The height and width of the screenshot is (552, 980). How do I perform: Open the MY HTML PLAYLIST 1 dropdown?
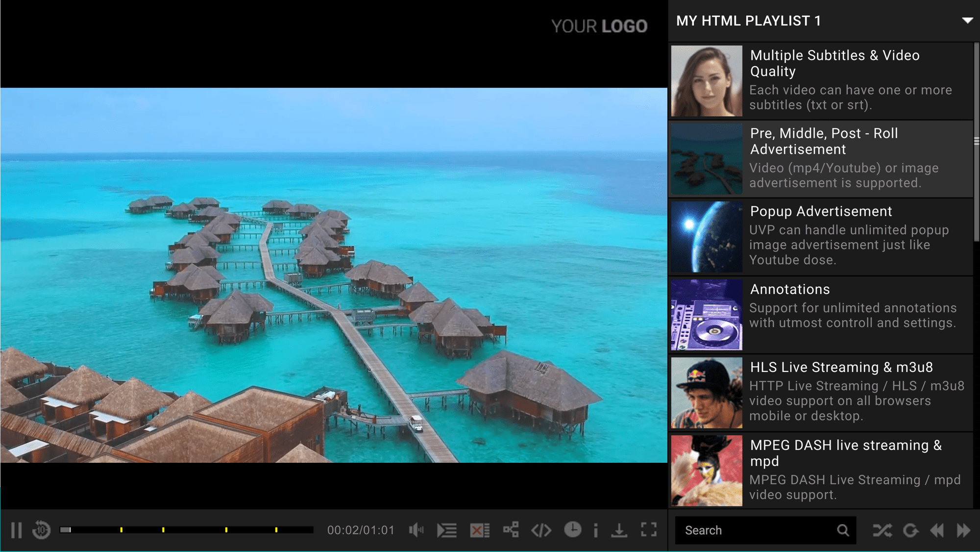click(968, 21)
